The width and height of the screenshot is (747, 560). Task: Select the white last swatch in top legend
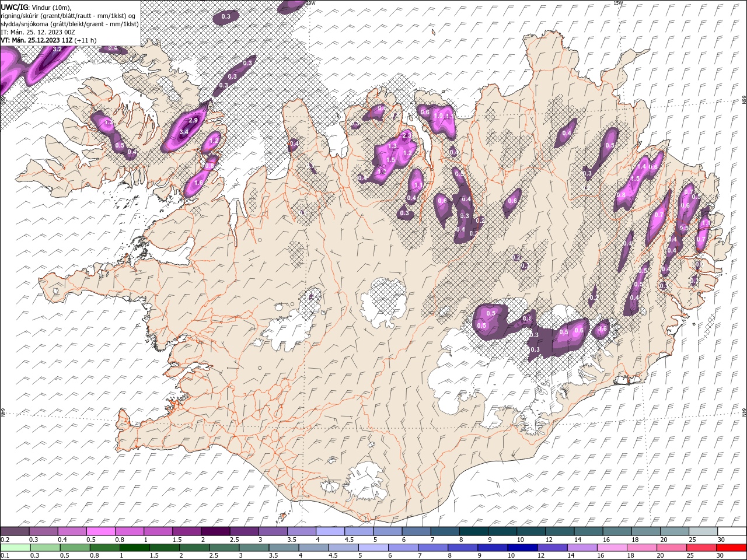[731, 531]
